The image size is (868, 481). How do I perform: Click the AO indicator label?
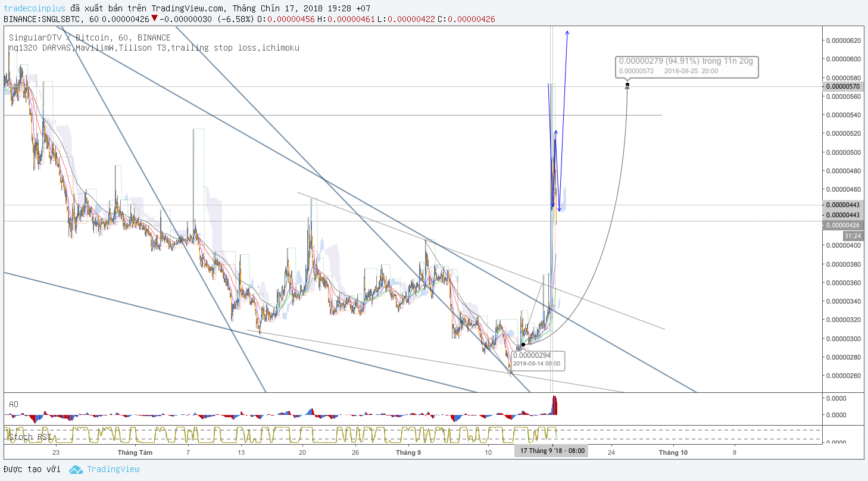(x=14, y=404)
